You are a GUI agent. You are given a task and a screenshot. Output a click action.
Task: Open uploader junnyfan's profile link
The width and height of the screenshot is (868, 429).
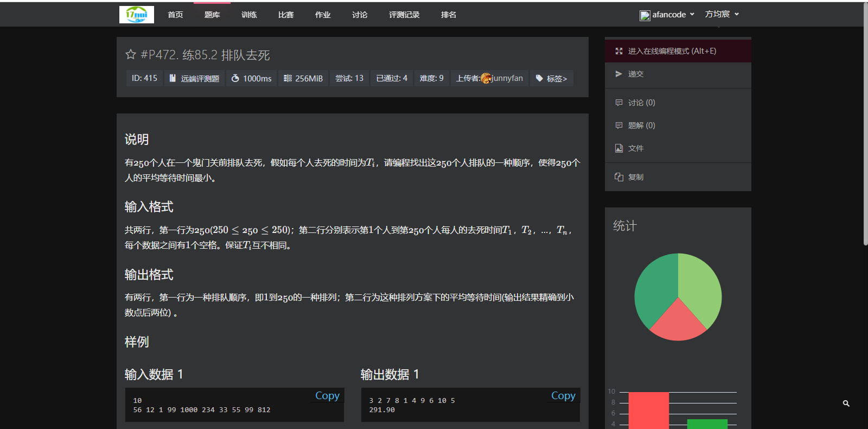(x=502, y=78)
